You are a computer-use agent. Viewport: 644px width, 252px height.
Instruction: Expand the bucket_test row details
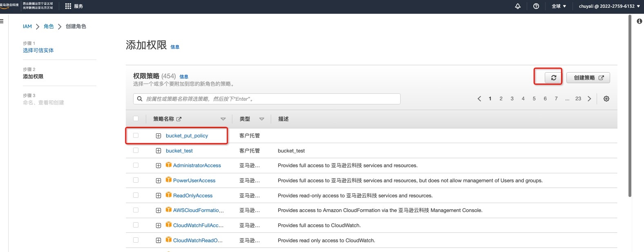click(158, 151)
